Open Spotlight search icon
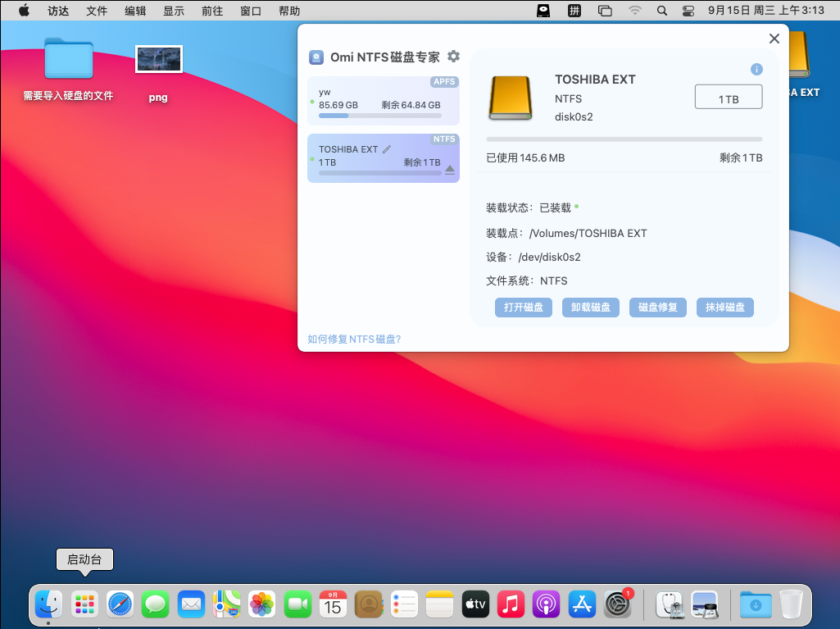This screenshot has height=629, width=840. [x=662, y=11]
